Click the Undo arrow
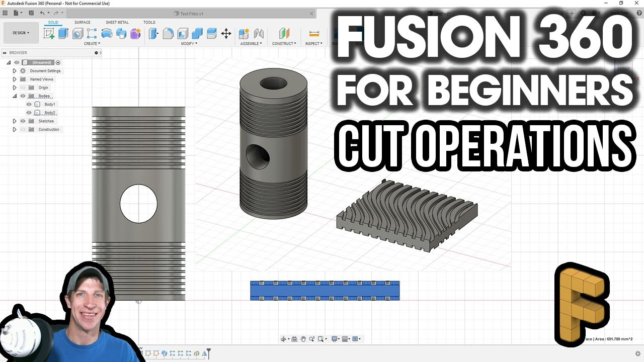The image size is (644, 362). [42, 13]
